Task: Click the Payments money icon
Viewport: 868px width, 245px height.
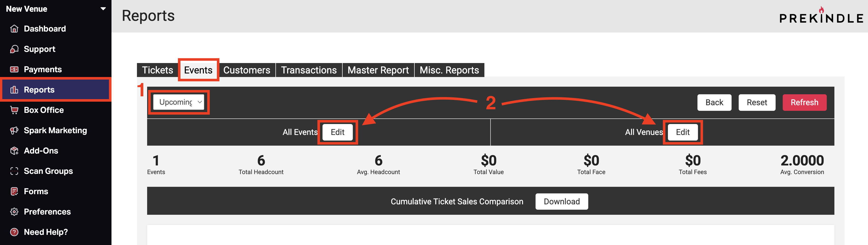Action: [x=14, y=69]
